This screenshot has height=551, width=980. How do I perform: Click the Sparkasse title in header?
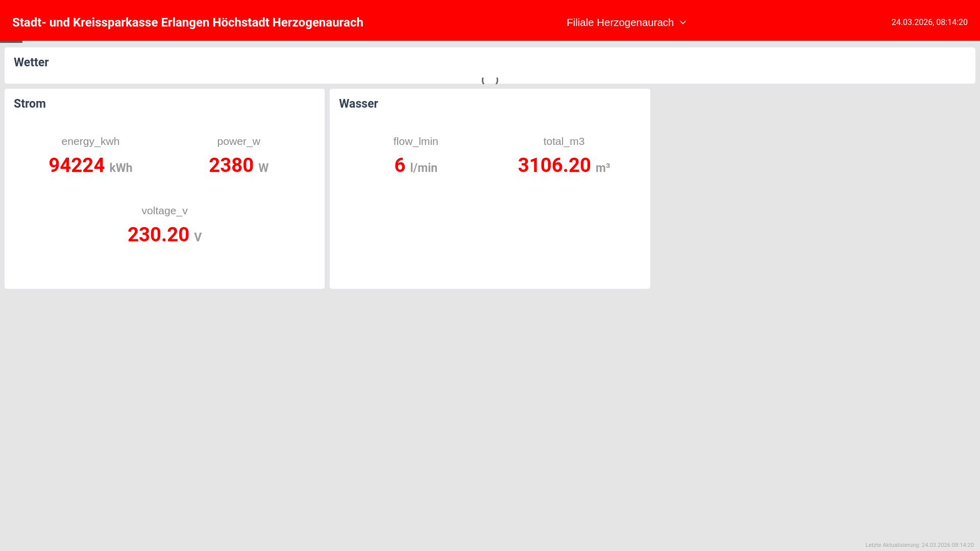point(188,22)
